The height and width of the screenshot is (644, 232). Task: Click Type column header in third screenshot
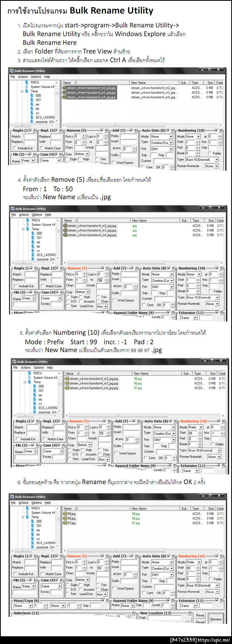pos(198,373)
